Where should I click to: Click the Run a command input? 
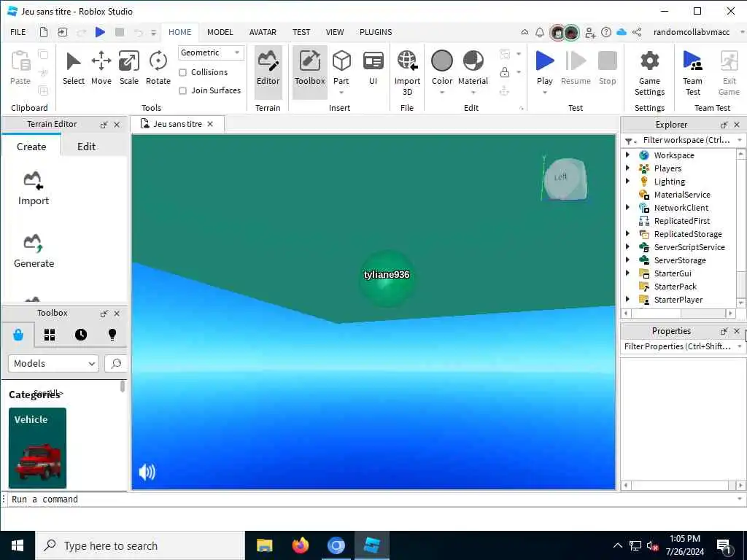[x=371, y=499]
